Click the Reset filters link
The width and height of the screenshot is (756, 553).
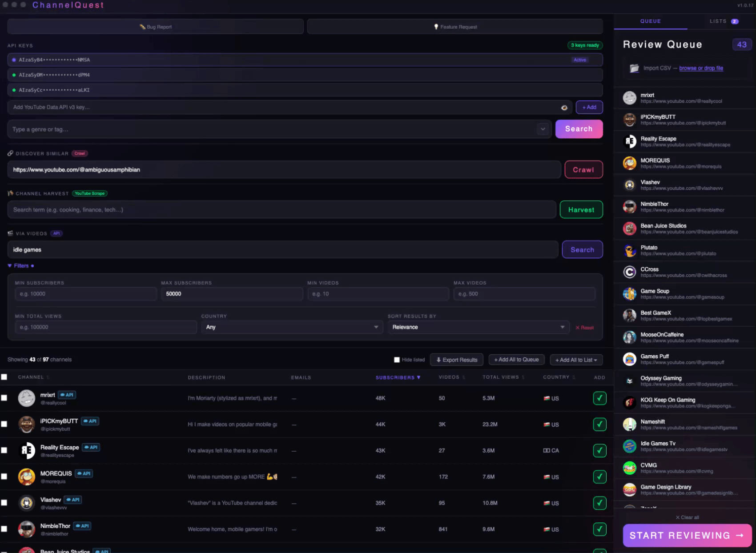(584, 328)
